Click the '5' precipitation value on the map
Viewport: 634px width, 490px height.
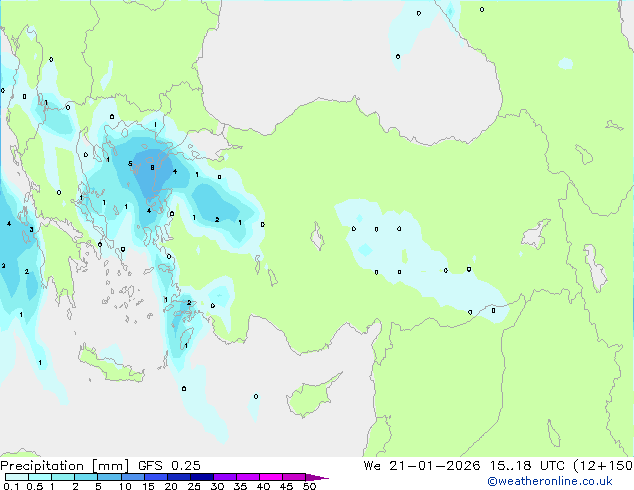[130, 163]
